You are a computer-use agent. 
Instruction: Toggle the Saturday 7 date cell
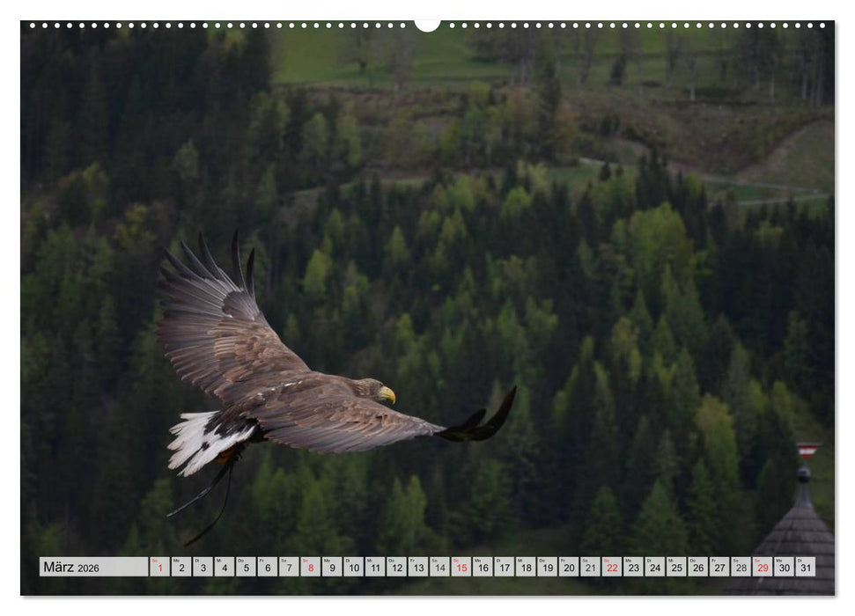pos(291,568)
